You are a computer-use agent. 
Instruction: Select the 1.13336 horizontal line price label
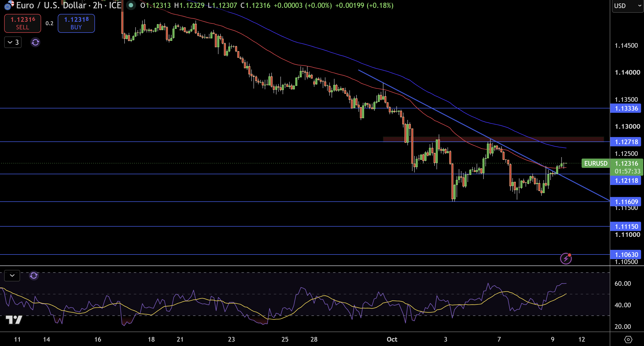pos(625,108)
